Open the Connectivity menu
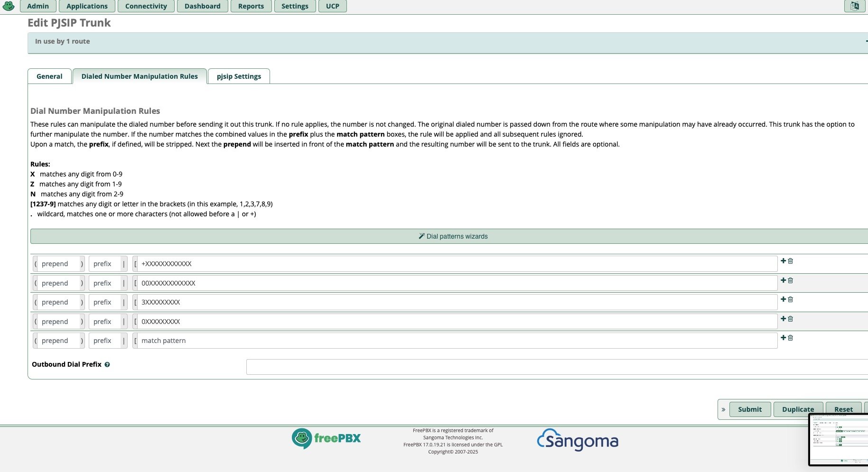The height and width of the screenshot is (472, 868). 146,6
